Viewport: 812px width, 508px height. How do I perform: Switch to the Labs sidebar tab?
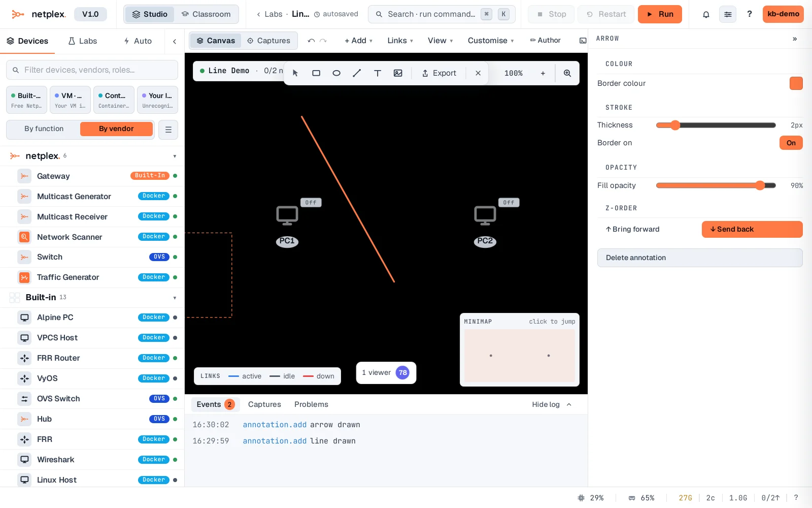coord(83,41)
